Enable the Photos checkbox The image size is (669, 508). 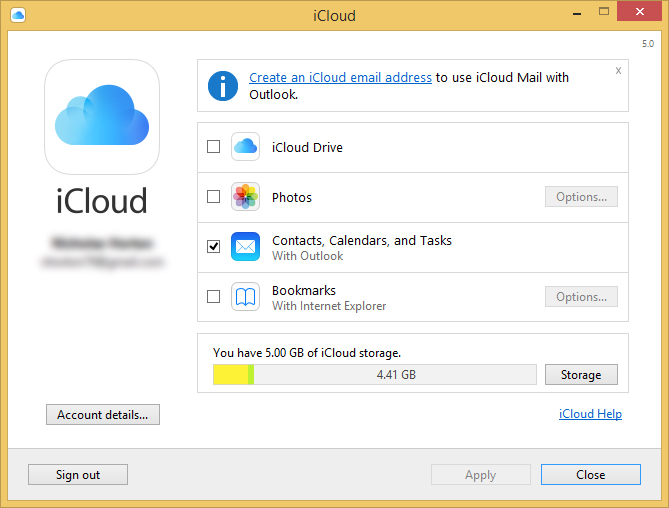pos(213,197)
